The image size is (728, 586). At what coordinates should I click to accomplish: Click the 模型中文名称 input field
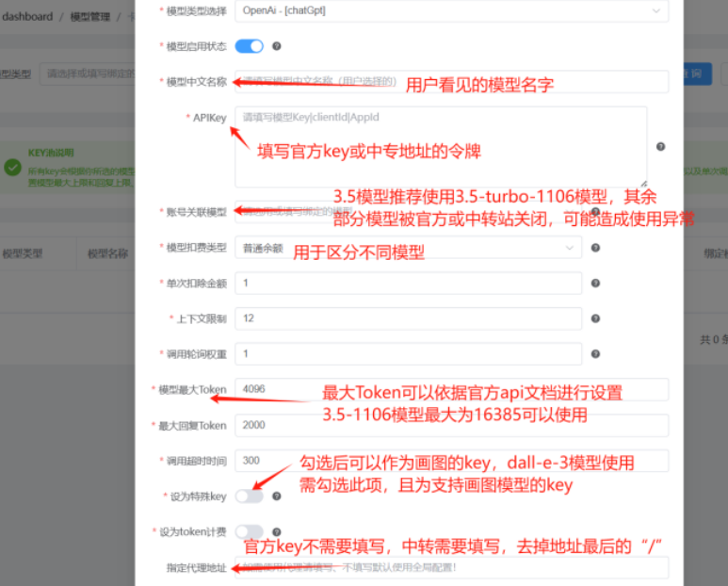click(x=451, y=82)
